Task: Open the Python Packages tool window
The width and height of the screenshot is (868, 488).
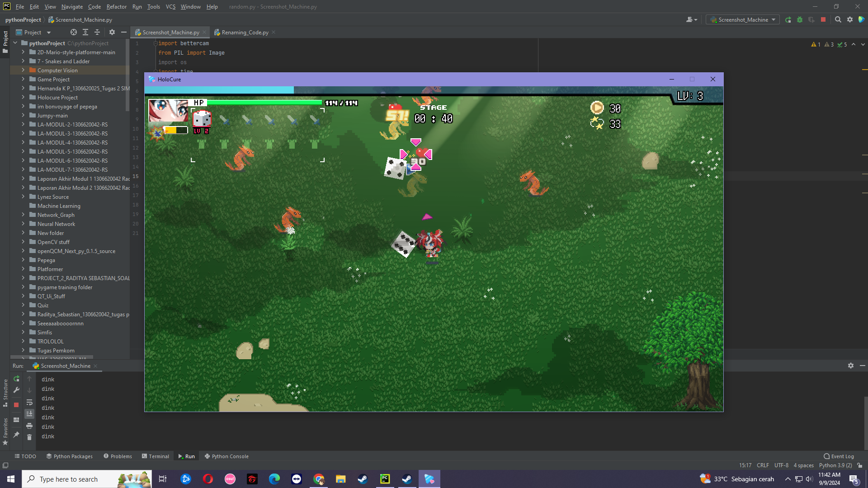Action: coord(69,456)
